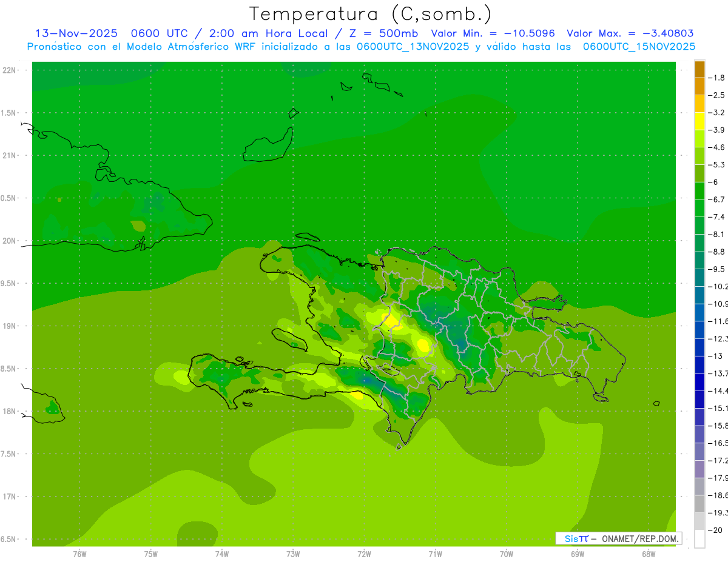Click the '-3.2' colorbar legend value
The image size is (728, 562).
pyautogui.click(x=717, y=113)
